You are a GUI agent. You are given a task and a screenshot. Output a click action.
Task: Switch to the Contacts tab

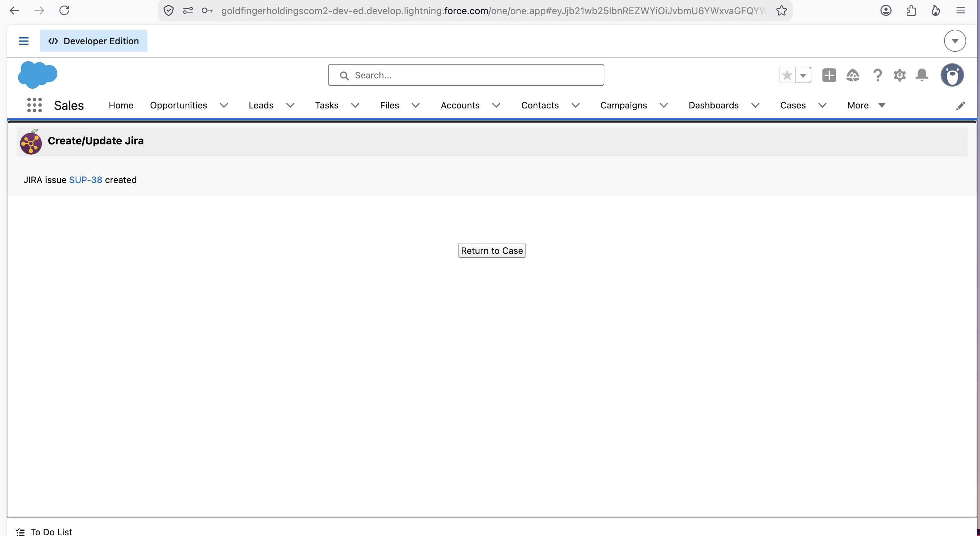point(539,105)
